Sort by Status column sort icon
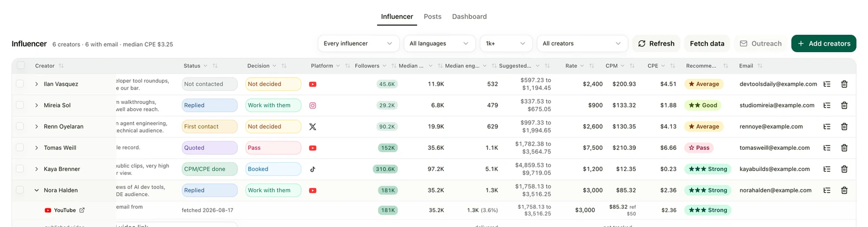This screenshot has width=868, height=227. click(215, 66)
